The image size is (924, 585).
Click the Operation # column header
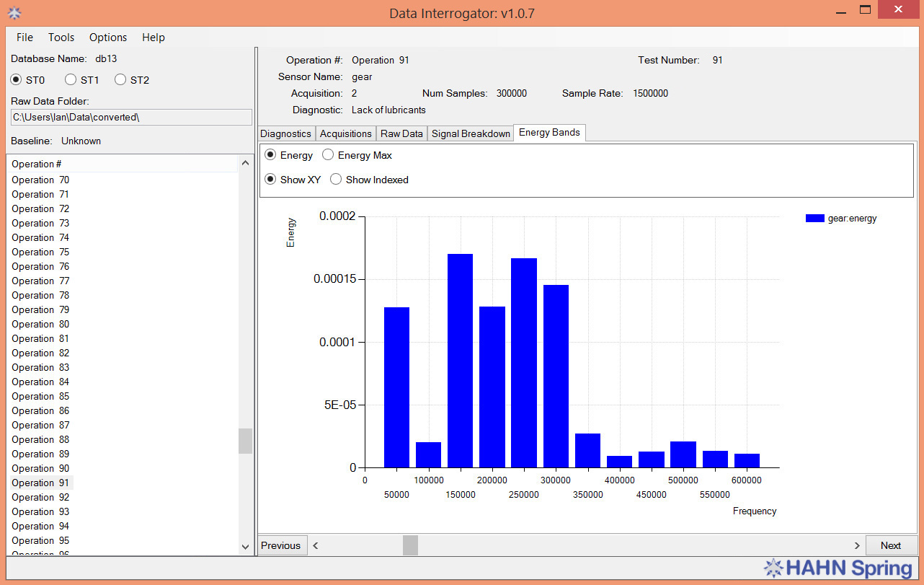pos(123,164)
